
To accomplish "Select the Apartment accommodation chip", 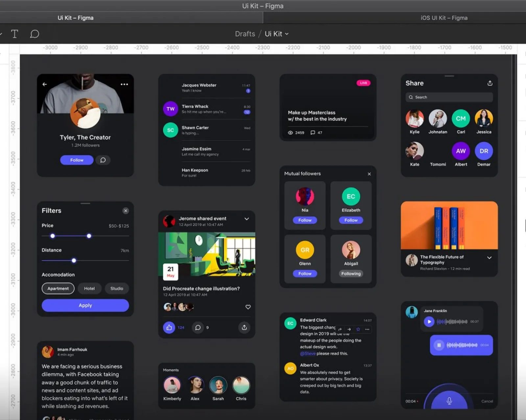I will (58, 288).
